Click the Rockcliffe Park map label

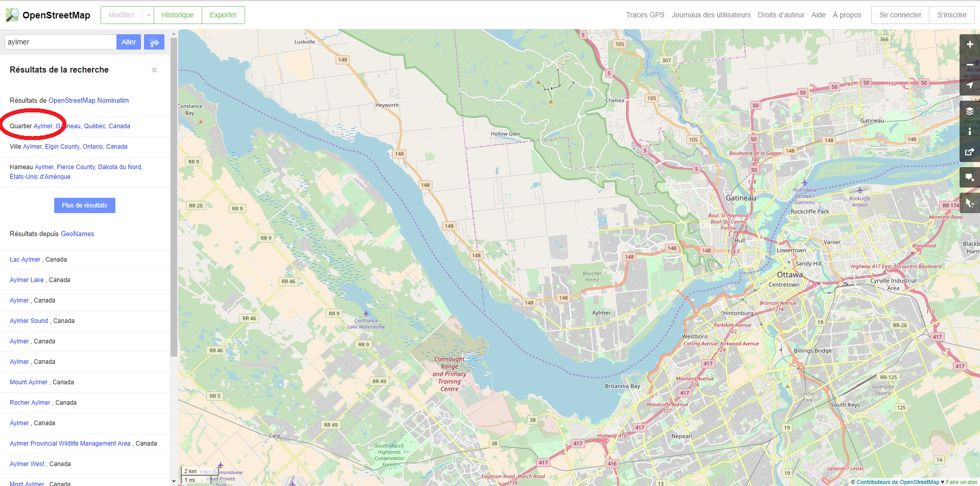pos(810,212)
